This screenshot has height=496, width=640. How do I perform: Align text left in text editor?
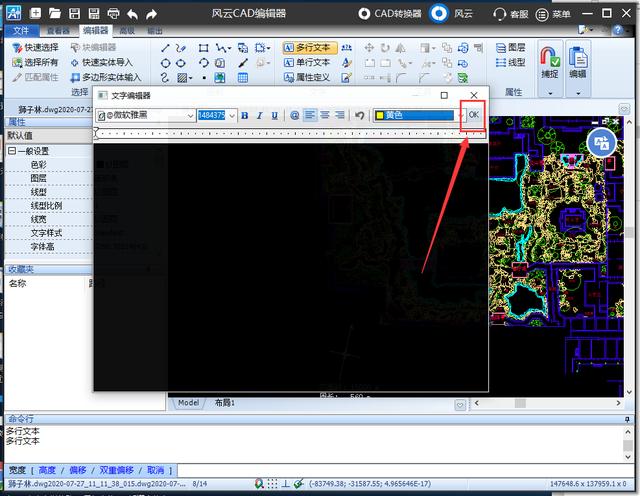(310, 116)
